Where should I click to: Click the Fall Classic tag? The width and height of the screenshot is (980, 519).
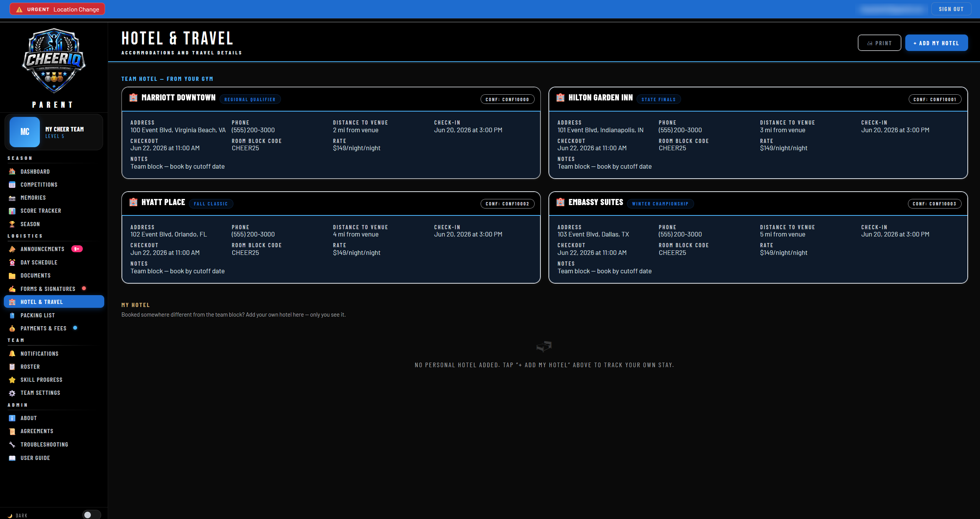tap(211, 204)
